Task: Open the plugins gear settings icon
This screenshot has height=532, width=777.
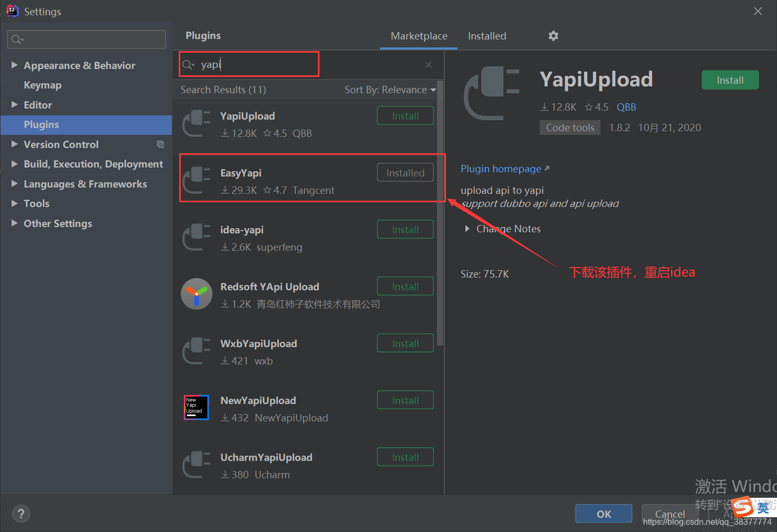Action: pyautogui.click(x=553, y=36)
